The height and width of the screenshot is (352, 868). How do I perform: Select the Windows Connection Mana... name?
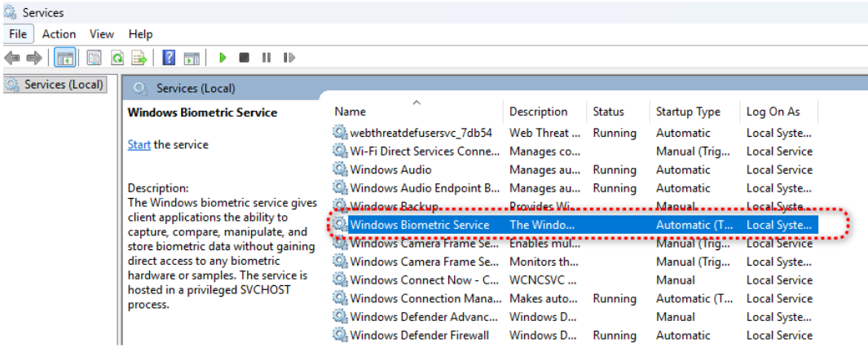[x=425, y=298]
